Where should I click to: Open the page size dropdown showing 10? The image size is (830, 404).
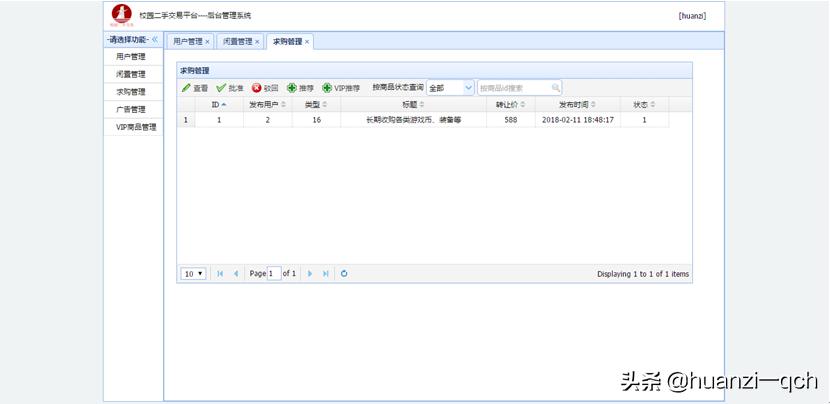[x=193, y=274]
